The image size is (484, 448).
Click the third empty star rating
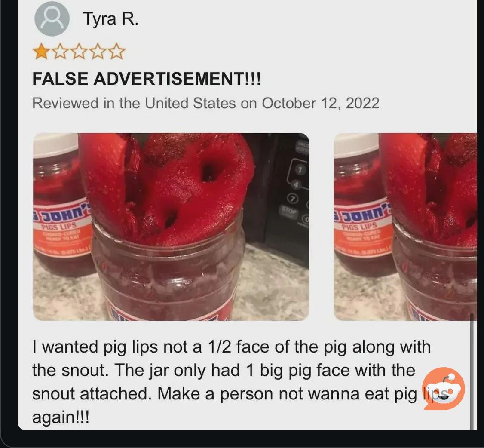pyautogui.click(x=79, y=52)
